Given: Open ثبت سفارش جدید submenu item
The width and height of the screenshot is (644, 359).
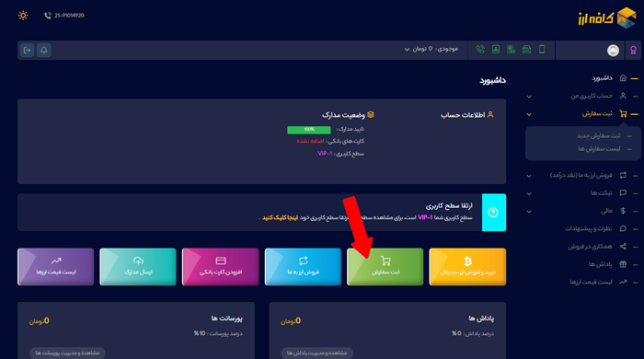Looking at the screenshot, I should [x=598, y=135].
